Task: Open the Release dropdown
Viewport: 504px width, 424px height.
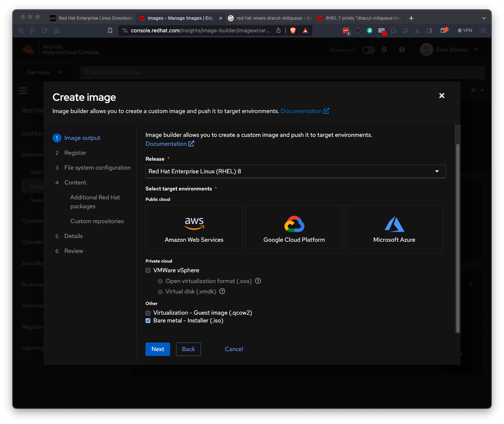Action: point(296,171)
